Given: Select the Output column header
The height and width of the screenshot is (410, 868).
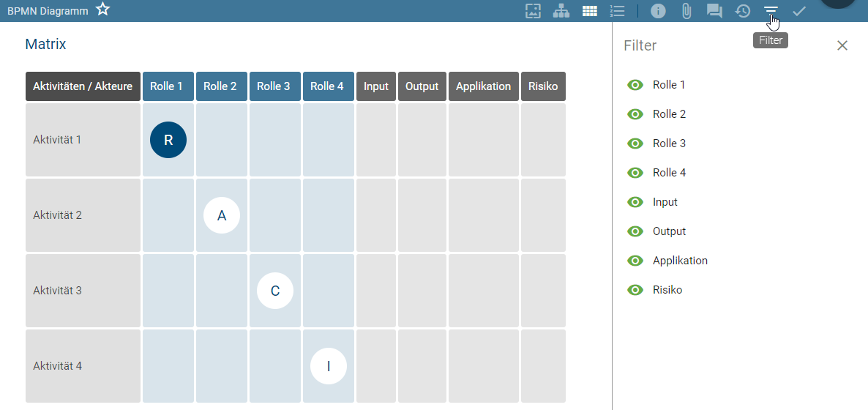Looking at the screenshot, I should 422,86.
